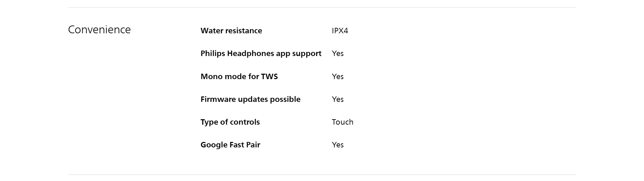Image resolution: width=644 pixels, height=181 pixels.
Task: Click the Mono mode for TWS label
Action: pos(239,76)
